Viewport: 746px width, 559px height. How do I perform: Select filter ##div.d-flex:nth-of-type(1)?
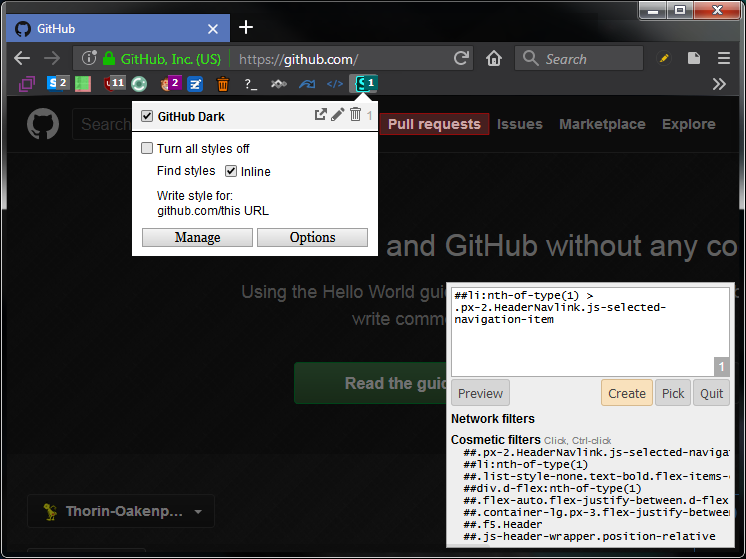click(x=552, y=489)
